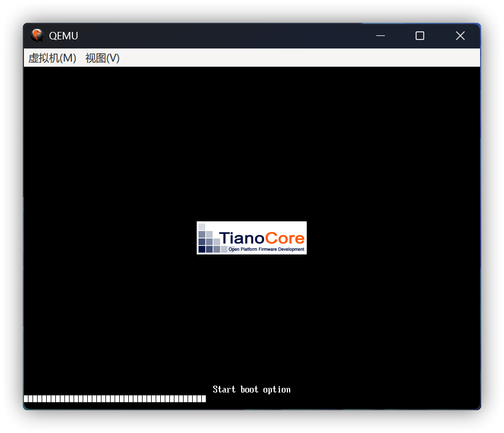Image resolution: width=504 pixels, height=433 pixels.
Task: Open the 虚拟机(M) menu
Action: (52, 58)
